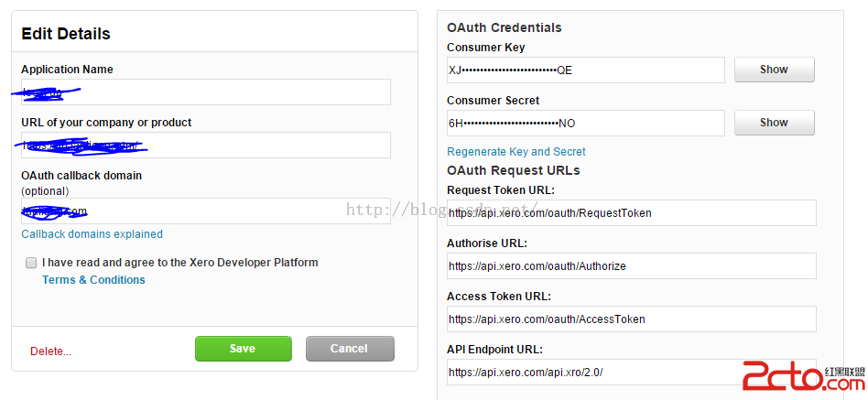Focus the Application Name field

point(206,92)
